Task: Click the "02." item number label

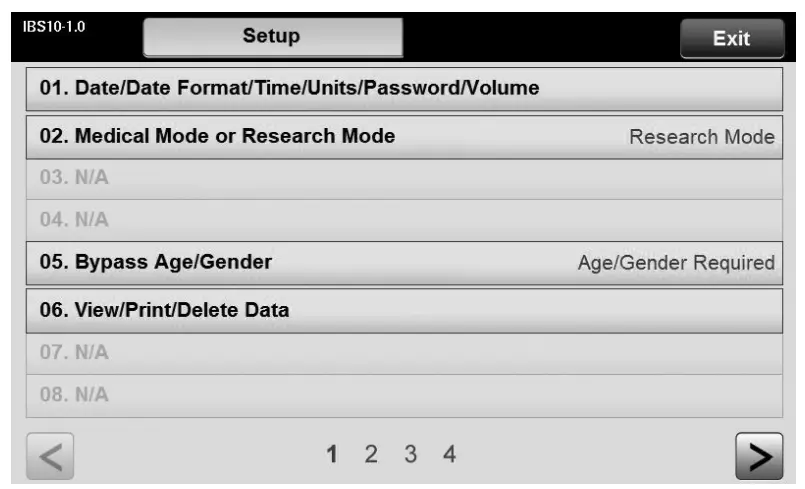Action: [52, 136]
